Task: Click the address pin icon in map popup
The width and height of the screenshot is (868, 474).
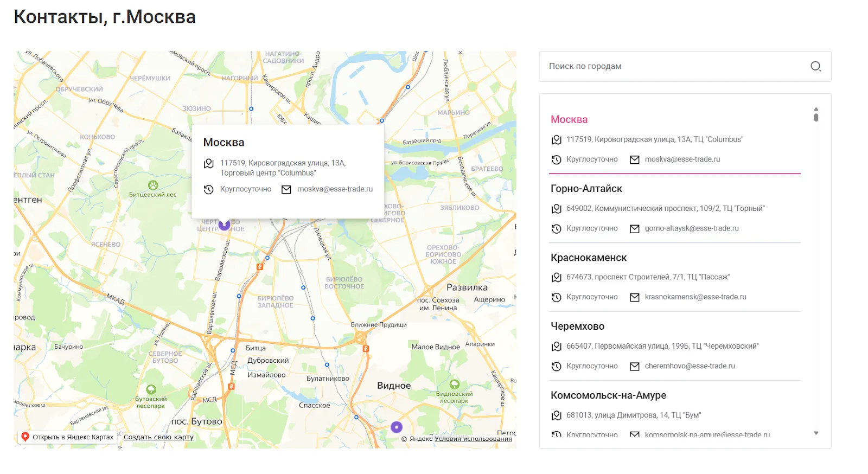Action: tap(208, 163)
